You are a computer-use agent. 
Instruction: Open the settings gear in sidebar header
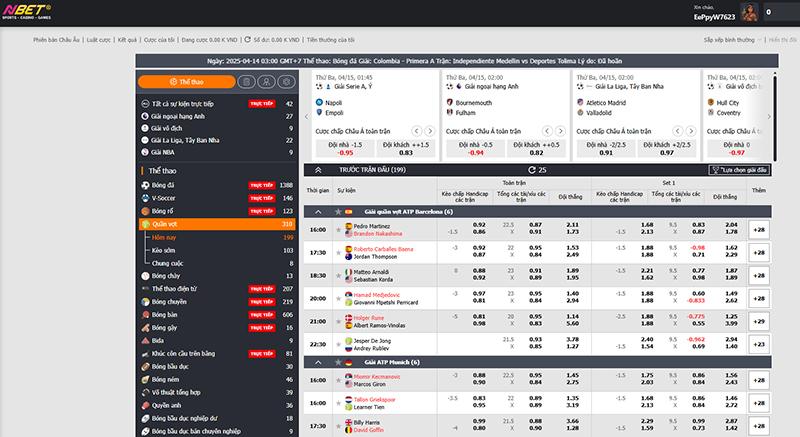click(286, 82)
